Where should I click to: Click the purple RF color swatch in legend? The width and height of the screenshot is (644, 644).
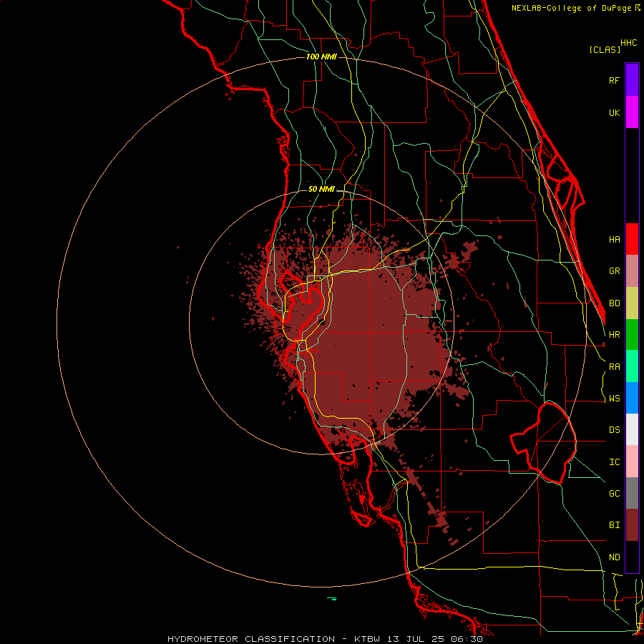(x=632, y=79)
